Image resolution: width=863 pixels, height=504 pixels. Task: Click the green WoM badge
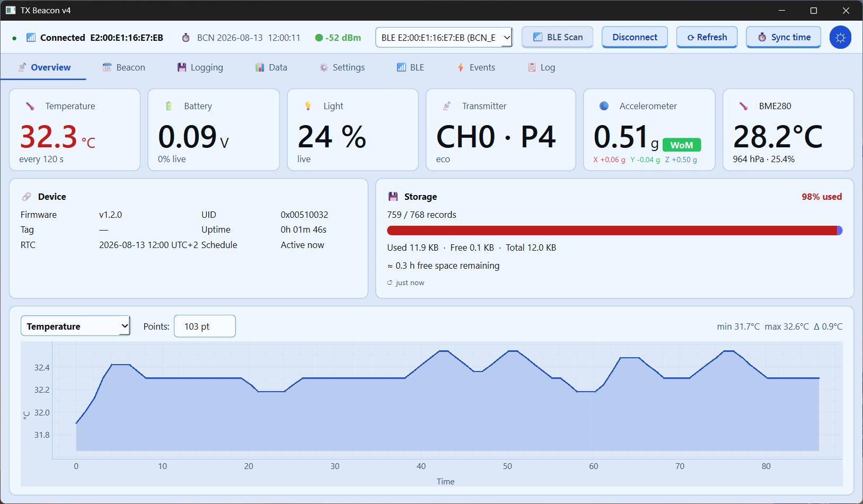click(x=682, y=145)
